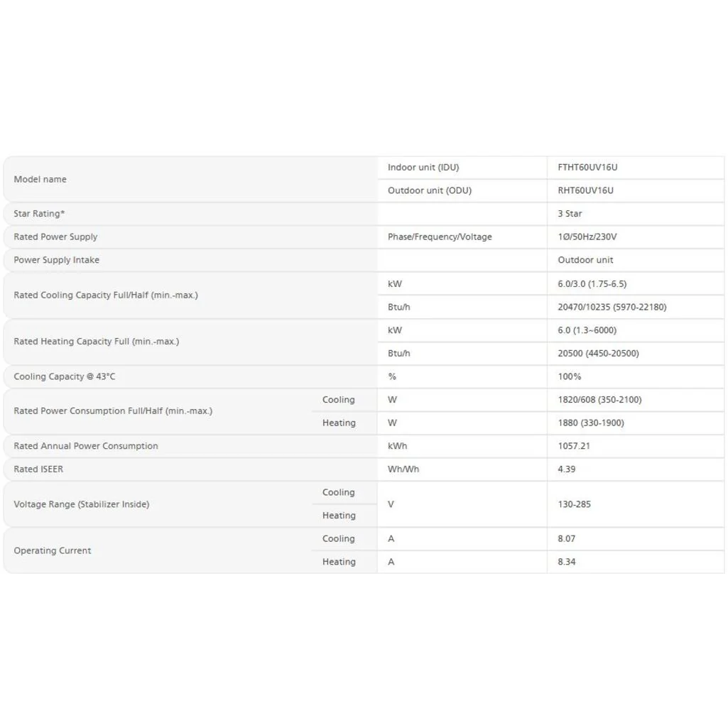
Task: Select heating operating current value 8.34
Action: pos(567,562)
